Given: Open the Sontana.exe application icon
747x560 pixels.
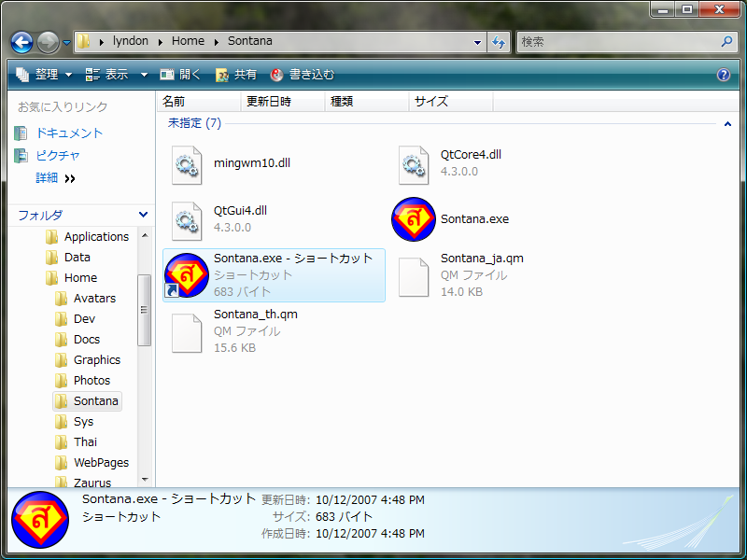Looking at the screenshot, I should (x=414, y=219).
